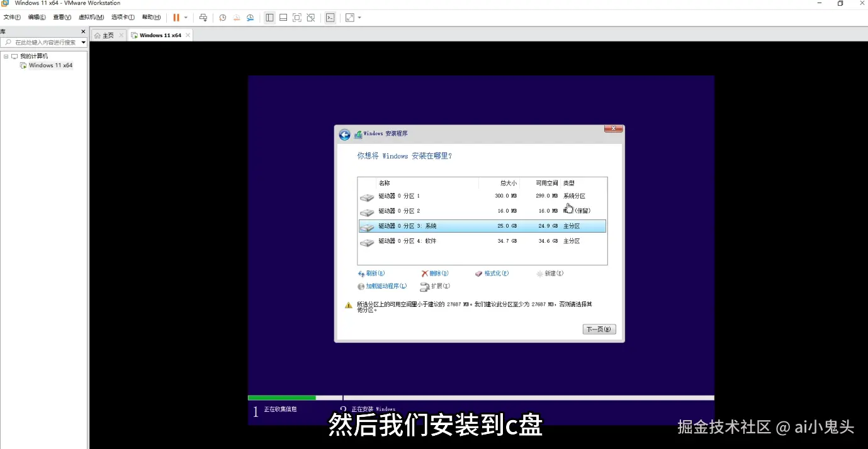Close the VMware Workstation window
The width and height of the screenshot is (868, 449).
click(x=862, y=3)
